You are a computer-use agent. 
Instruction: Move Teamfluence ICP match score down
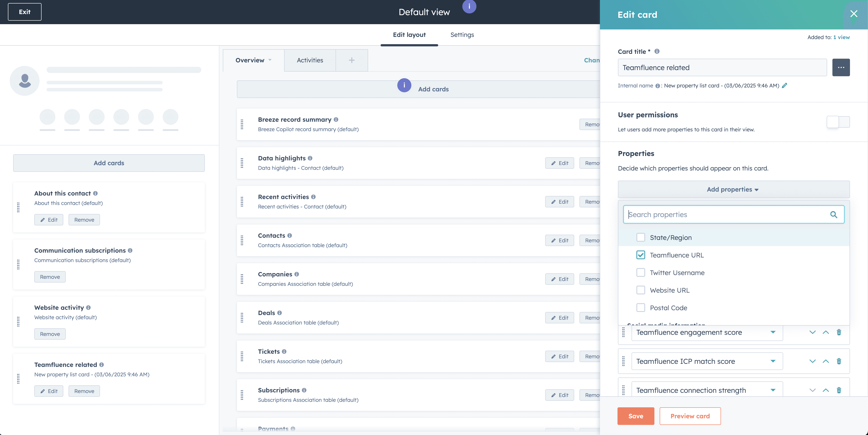pos(812,361)
